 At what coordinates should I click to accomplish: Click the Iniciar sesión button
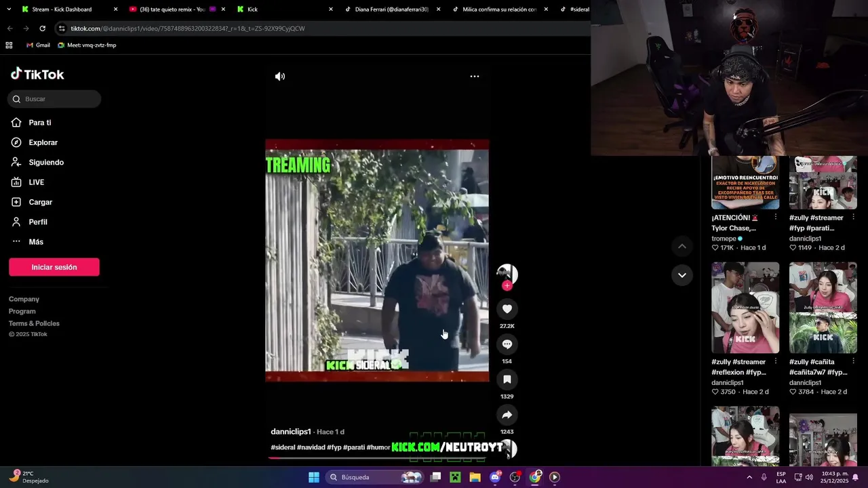pos(54,267)
